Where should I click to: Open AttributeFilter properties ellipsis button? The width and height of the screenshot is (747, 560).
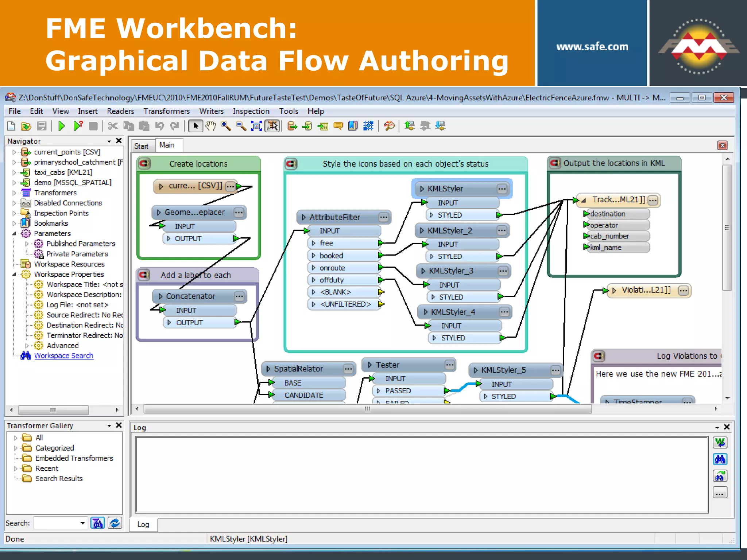coord(384,217)
